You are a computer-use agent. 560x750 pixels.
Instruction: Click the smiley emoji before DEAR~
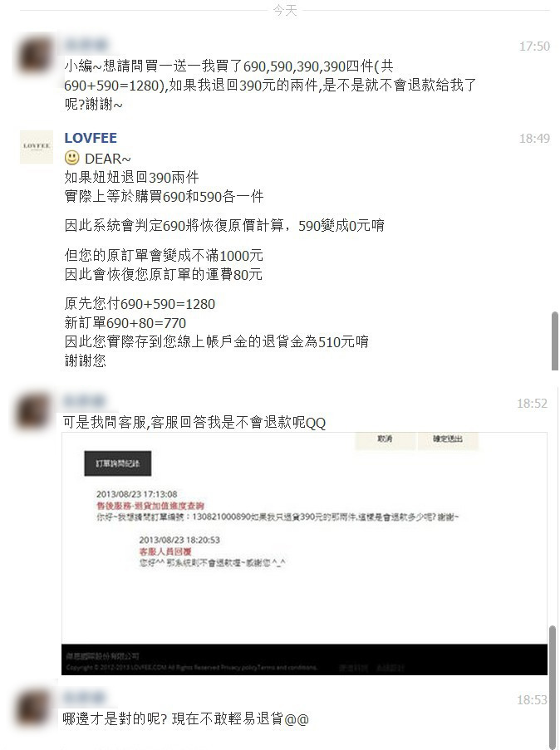71,157
